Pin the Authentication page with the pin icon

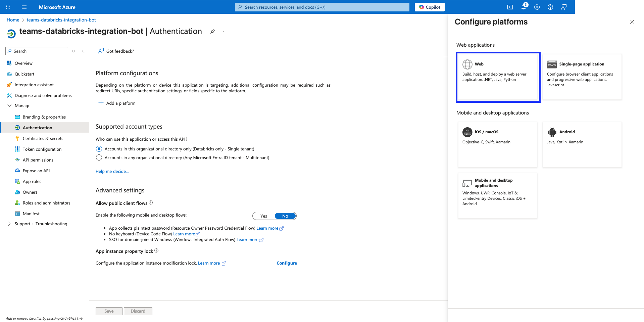pyautogui.click(x=213, y=31)
